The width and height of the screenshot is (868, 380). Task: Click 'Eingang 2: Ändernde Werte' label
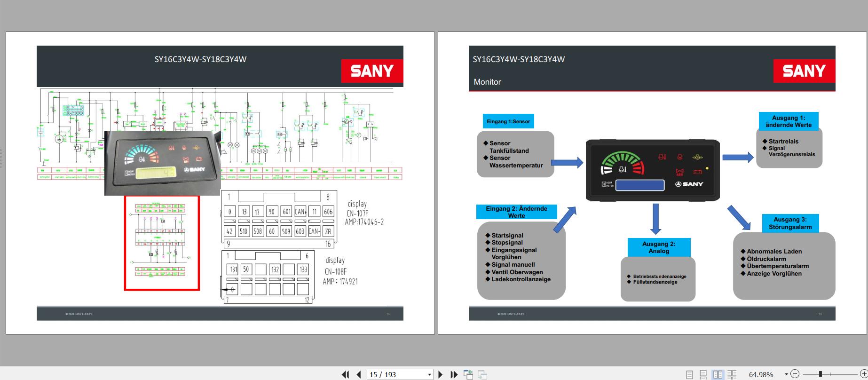pyautogui.click(x=516, y=212)
